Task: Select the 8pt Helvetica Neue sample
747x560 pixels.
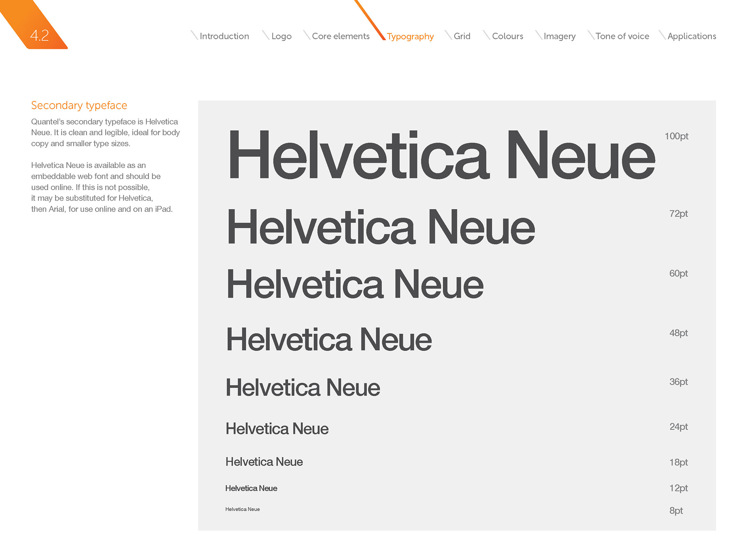Action: click(x=242, y=509)
